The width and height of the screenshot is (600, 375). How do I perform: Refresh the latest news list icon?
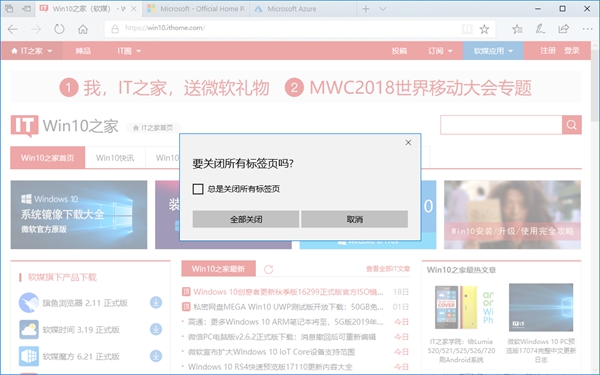(x=269, y=269)
